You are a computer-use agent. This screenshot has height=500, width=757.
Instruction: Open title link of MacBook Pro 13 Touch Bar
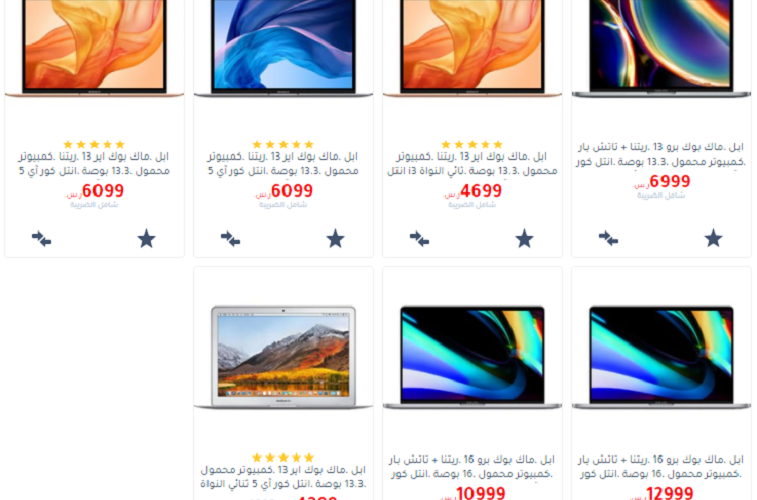pyautogui.click(x=661, y=154)
